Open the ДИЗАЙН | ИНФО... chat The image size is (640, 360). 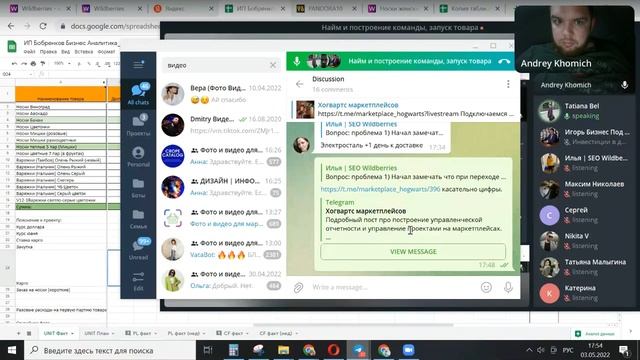pyautogui.click(x=221, y=187)
